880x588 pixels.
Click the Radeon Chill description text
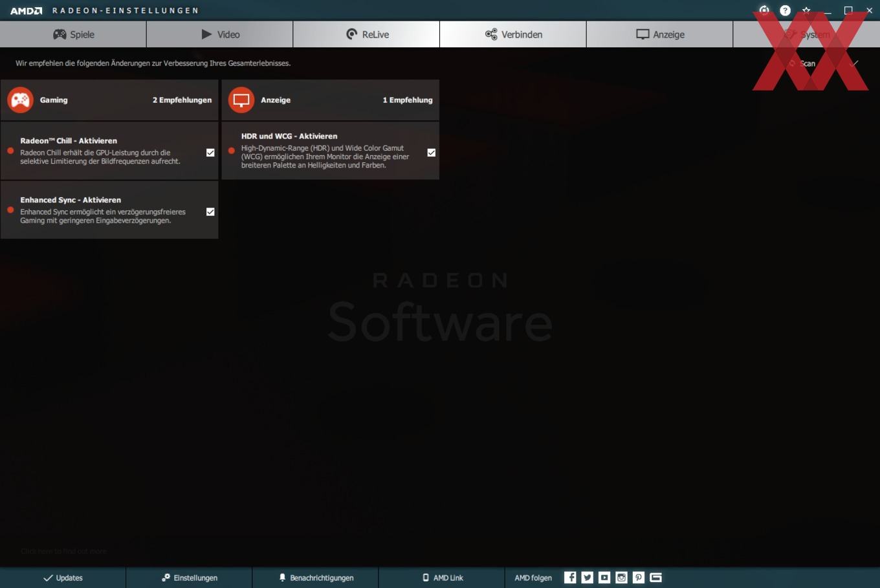(x=100, y=157)
